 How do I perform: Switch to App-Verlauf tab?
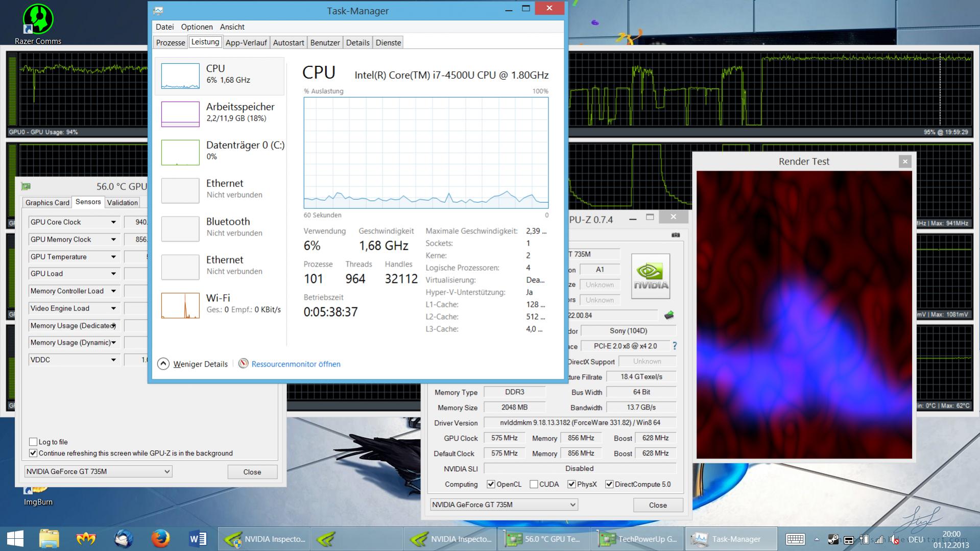[x=246, y=42]
